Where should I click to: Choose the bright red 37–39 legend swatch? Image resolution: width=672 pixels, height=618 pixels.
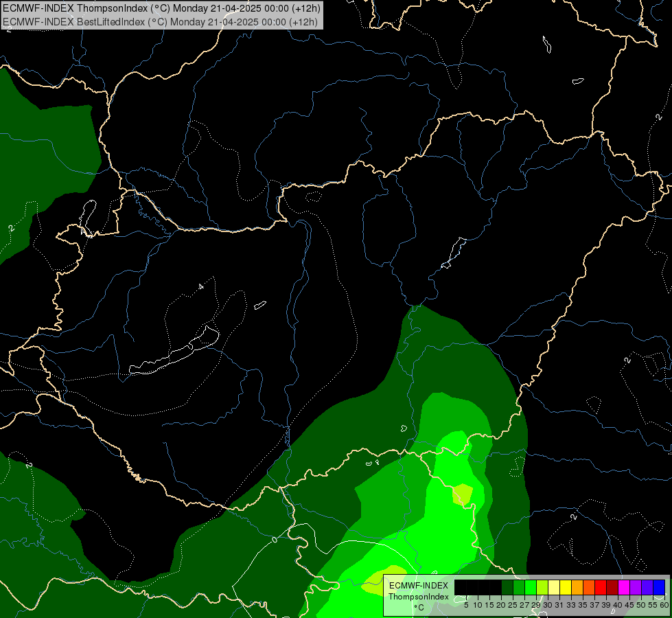tap(601, 587)
